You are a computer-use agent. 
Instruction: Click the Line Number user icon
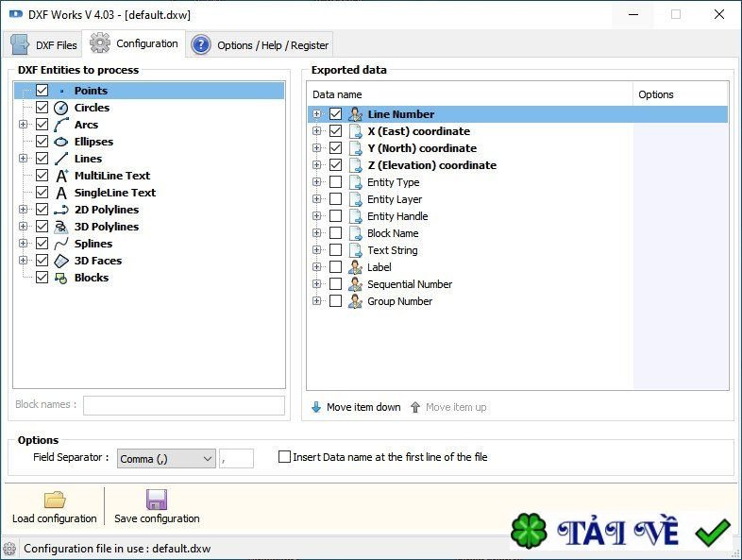coord(355,114)
